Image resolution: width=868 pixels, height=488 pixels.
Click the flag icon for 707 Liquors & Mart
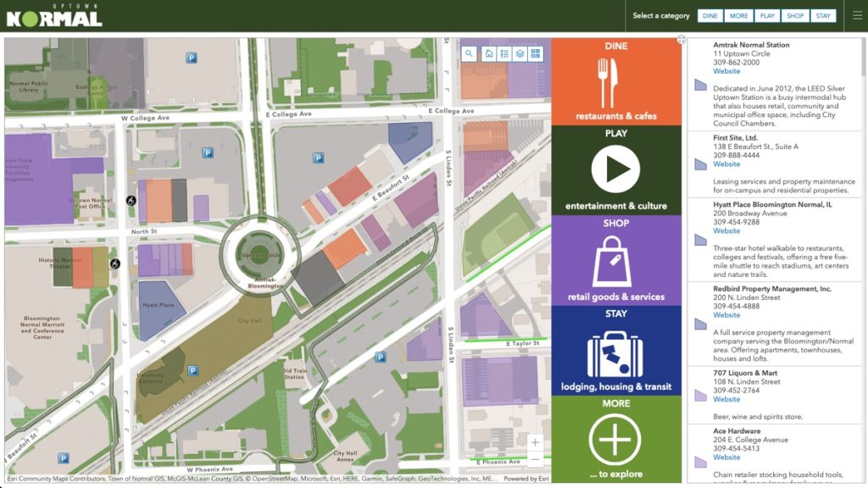pos(701,395)
